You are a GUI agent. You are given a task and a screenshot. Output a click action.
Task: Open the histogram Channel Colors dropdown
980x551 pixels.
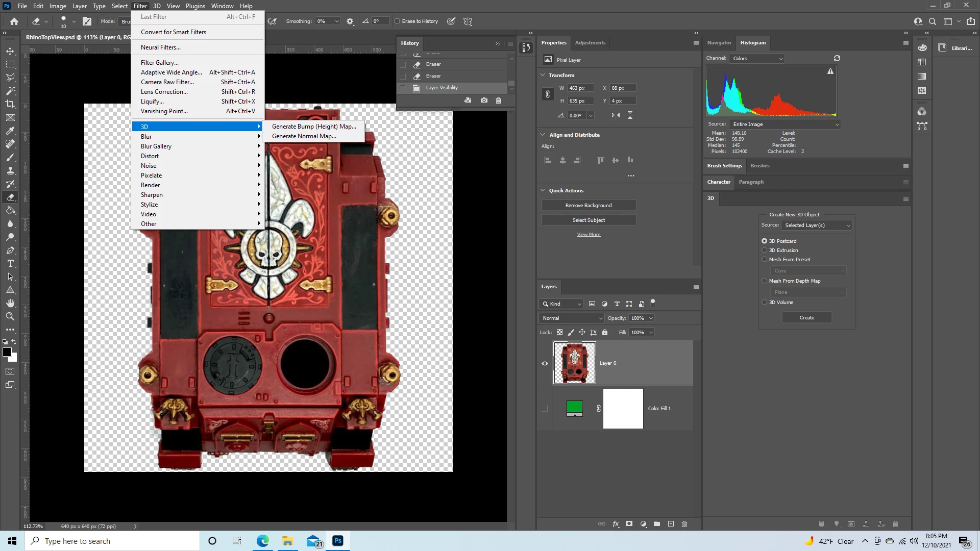click(757, 59)
